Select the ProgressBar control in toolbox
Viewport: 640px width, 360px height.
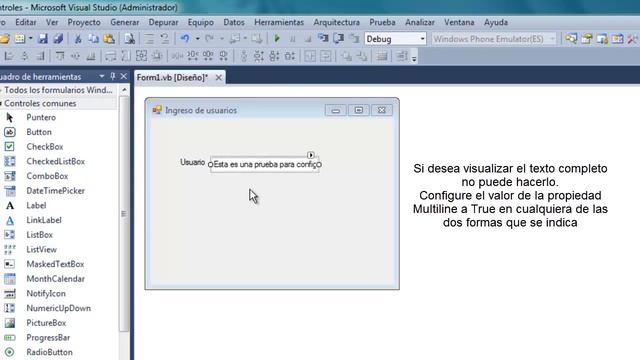click(x=48, y=338)
